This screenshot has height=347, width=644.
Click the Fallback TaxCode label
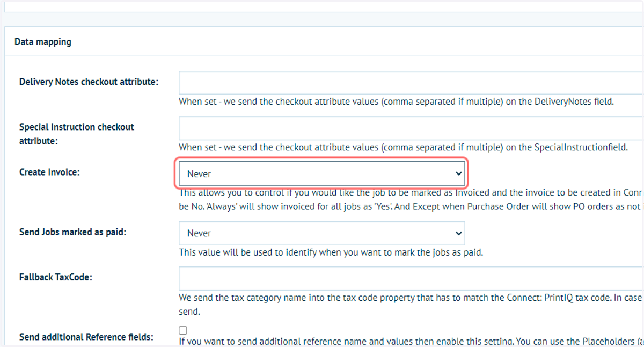(x=56, y=277)
